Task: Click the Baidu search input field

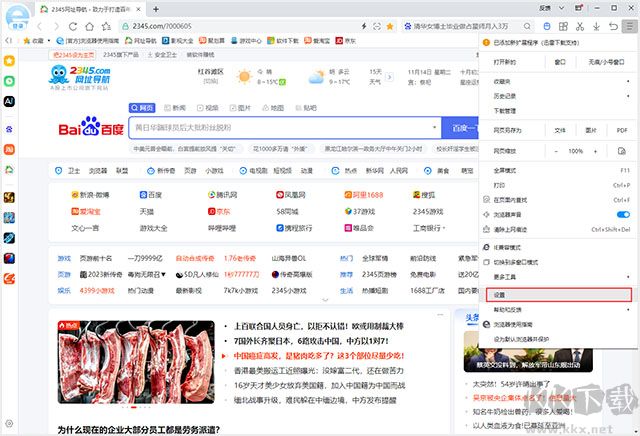Action: (280, 129)
